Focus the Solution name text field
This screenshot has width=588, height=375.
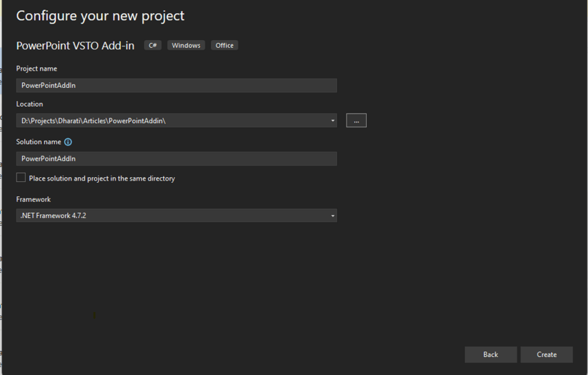(176, 158)
